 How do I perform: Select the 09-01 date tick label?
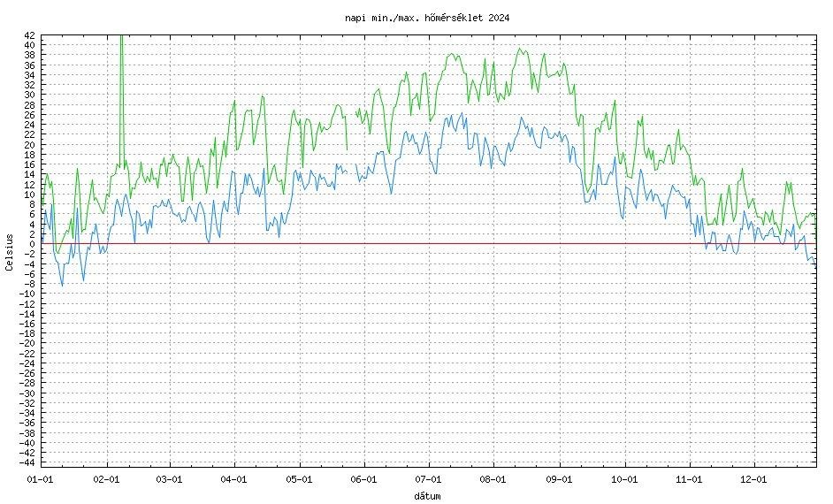pos(560,478)
